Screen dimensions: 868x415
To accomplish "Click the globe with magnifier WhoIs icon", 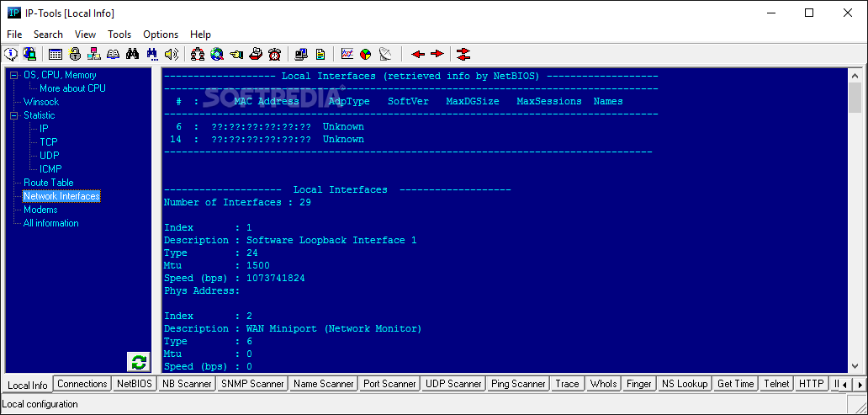I will [x=217, y=54].
